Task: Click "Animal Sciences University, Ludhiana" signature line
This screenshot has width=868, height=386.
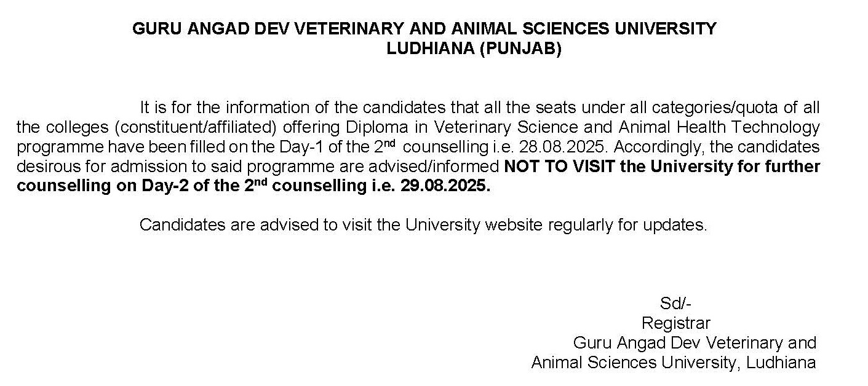Action: (x=674, y=363)
